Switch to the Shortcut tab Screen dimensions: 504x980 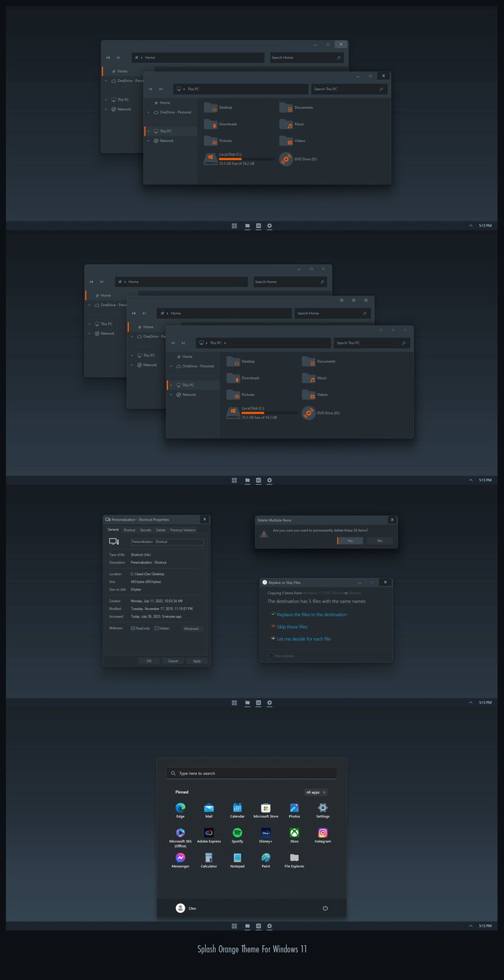pos(129,530)
